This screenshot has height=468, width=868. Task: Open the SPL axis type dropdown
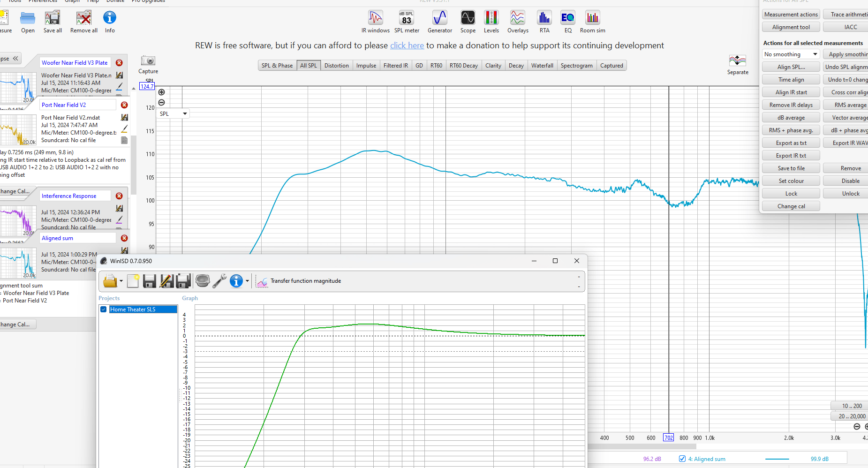(173, 113)
